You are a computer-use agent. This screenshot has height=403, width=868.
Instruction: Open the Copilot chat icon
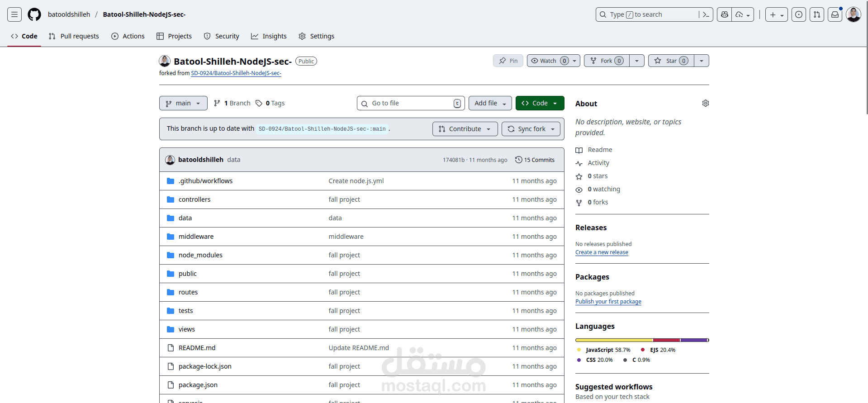pos(724,14)
